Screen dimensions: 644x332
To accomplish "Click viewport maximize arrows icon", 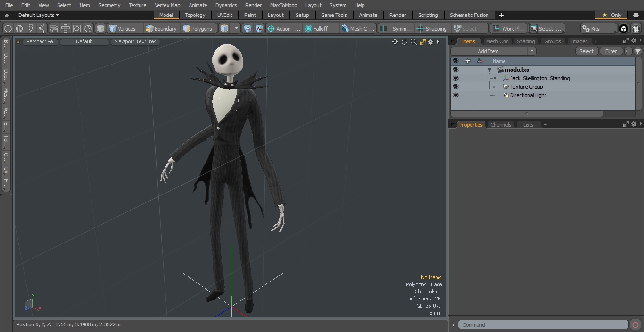I will (x=422, y=42).
